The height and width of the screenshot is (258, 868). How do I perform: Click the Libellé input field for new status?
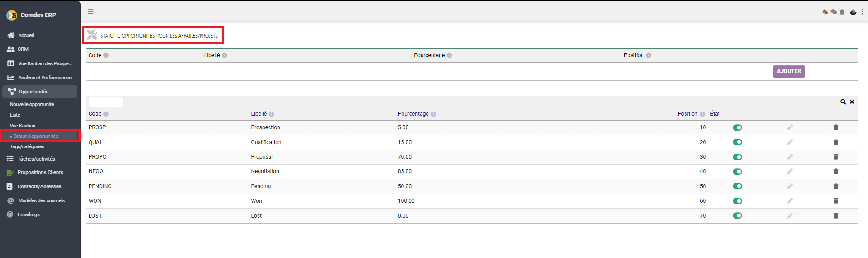(x=286, y=72)
